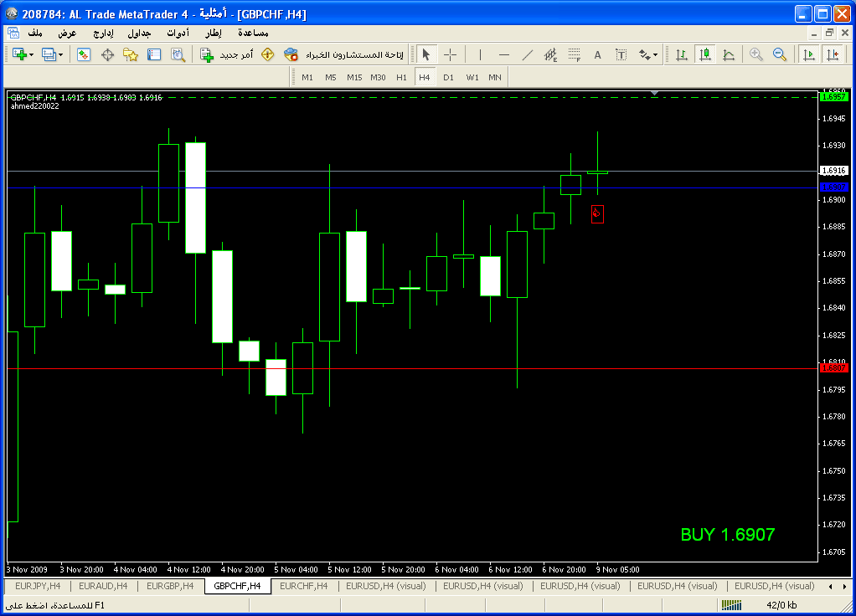Open the ملف (File) menu
This screenshot has width=856, height=616.
35,33
